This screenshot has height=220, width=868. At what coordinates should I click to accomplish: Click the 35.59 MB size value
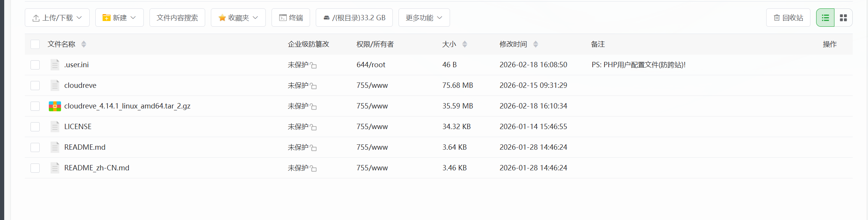click(458, 106)
